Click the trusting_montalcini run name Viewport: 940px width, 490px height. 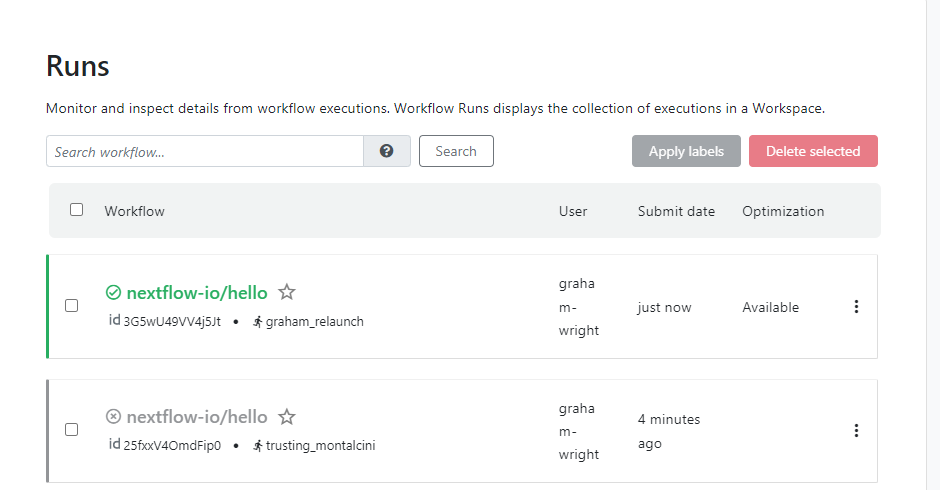[x=321, y=445]
